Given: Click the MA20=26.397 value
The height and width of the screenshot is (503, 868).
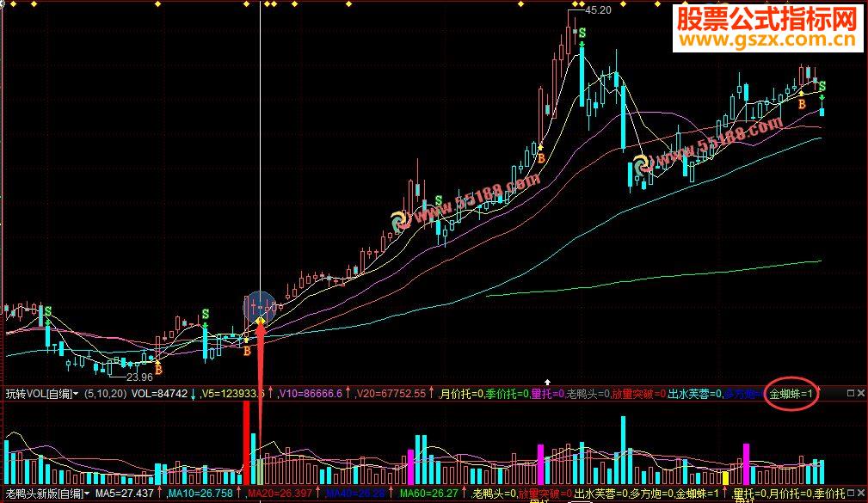Looking at the screenshot, I should pyautogui.click(x=280, y=493).
